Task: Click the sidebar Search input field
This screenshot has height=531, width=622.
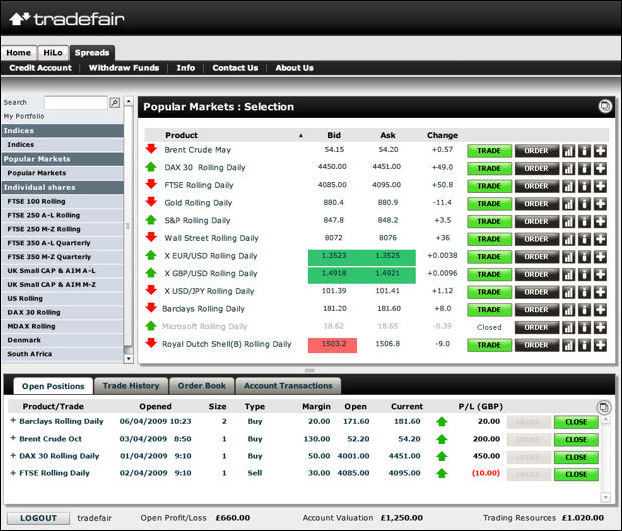Action: coord(75,102)
